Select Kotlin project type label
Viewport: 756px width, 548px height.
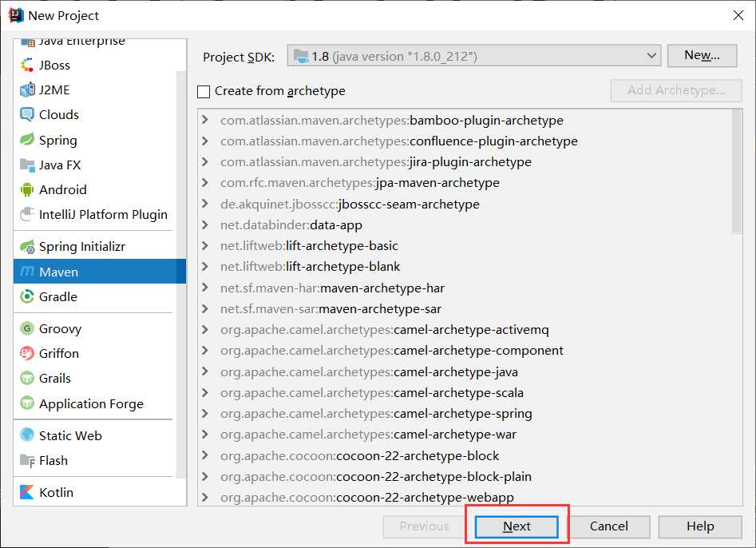coord(57,493)
